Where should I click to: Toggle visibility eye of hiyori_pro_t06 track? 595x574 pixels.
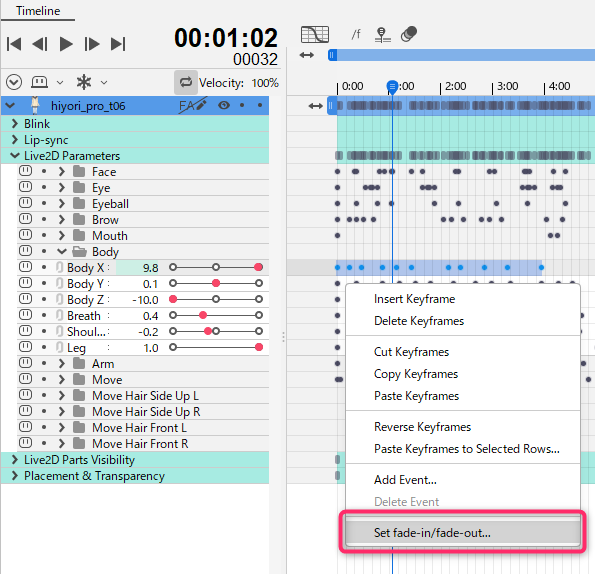pyautogui.click(x=224, y=105)
